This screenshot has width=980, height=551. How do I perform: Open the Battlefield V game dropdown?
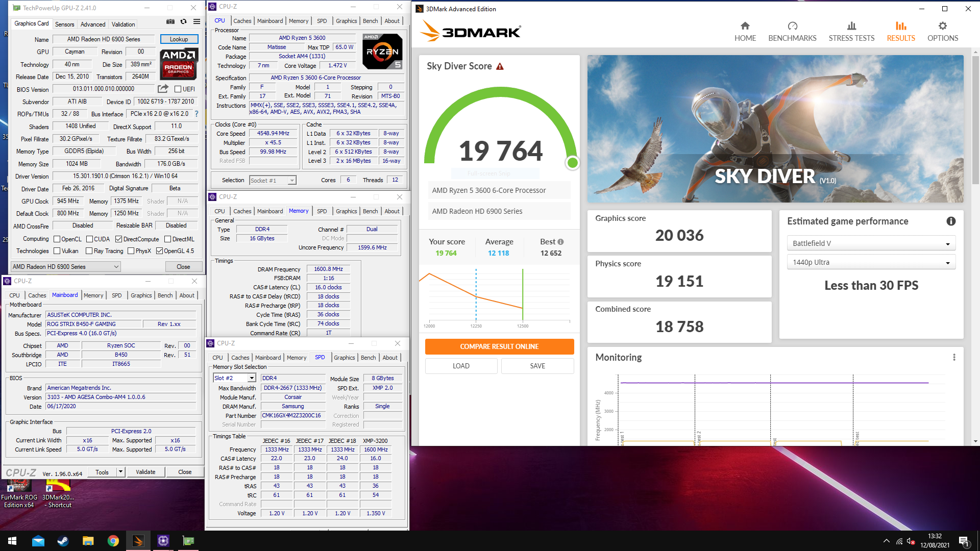coord(871,243)
